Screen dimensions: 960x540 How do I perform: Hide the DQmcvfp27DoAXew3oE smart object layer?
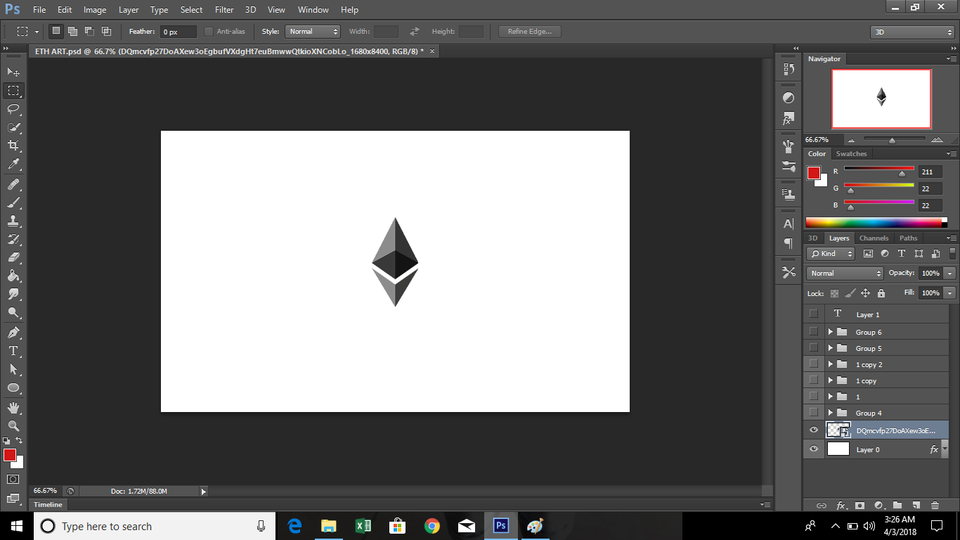tap(813, 430)
